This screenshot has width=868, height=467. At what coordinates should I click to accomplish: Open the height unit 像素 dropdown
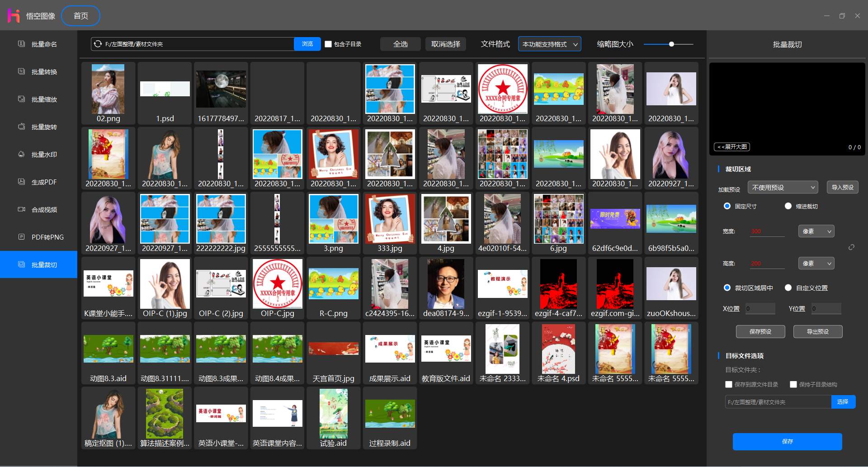[816, 263]
